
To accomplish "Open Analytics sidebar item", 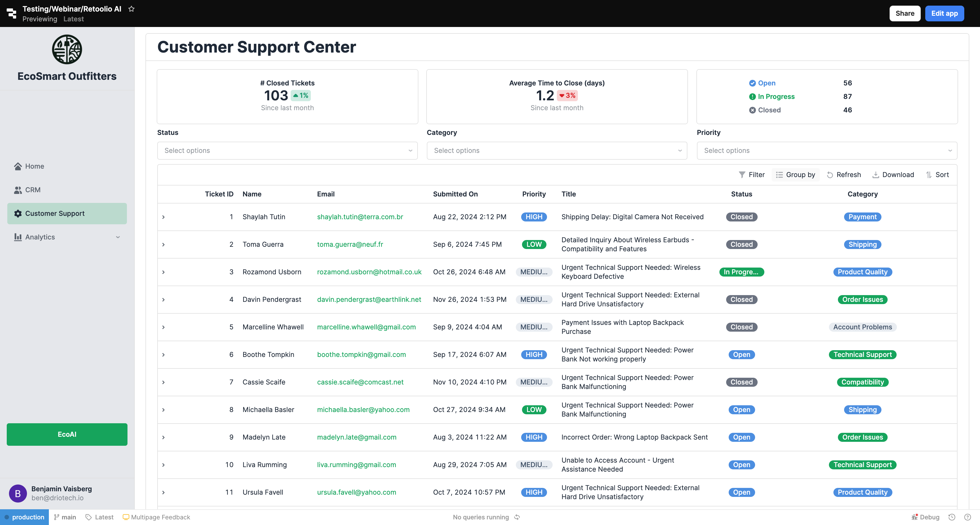I will tap(67, 237).
